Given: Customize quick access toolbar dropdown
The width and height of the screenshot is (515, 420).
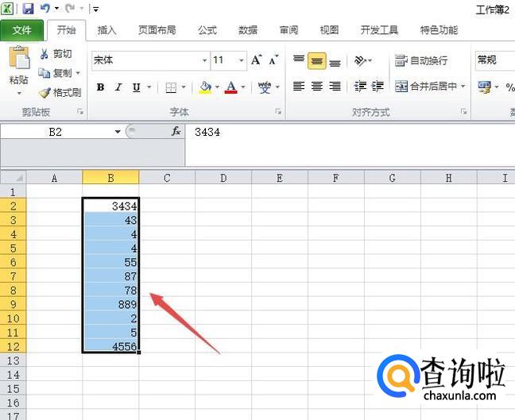Looking at the screenshot, I should (x=95, y=10).
